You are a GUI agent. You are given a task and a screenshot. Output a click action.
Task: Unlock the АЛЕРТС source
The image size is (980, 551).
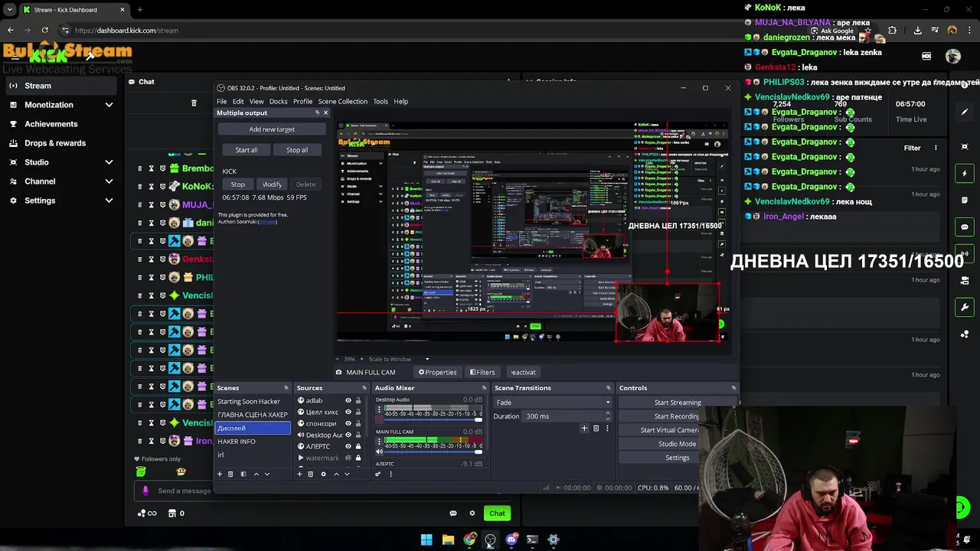coord(358,446)
